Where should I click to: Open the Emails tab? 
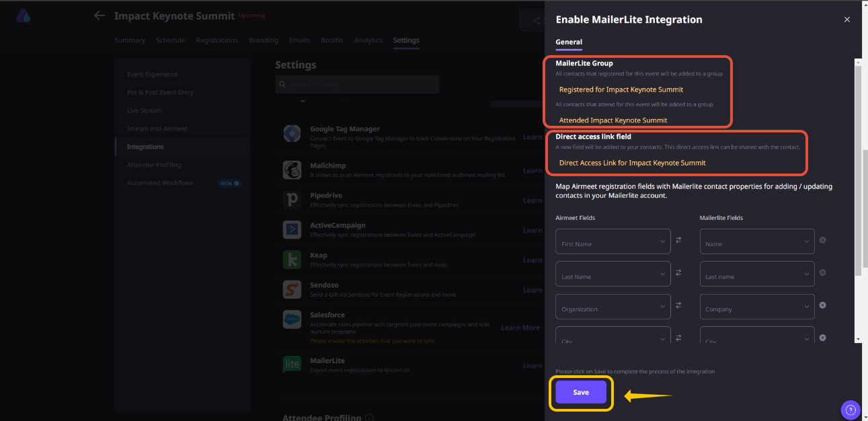click(x=299, y=40)
